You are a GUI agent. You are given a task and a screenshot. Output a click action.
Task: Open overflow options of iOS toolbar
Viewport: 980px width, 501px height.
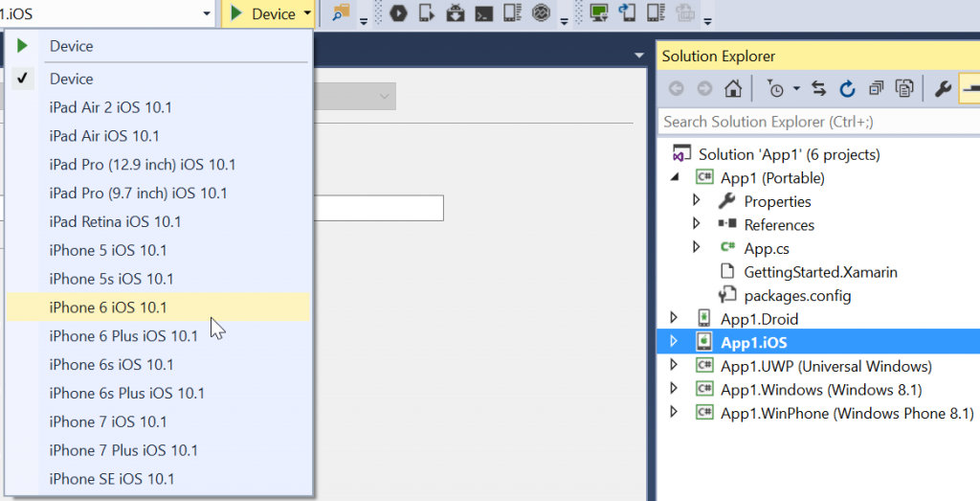pyautogui.click(x=707, y=22)
